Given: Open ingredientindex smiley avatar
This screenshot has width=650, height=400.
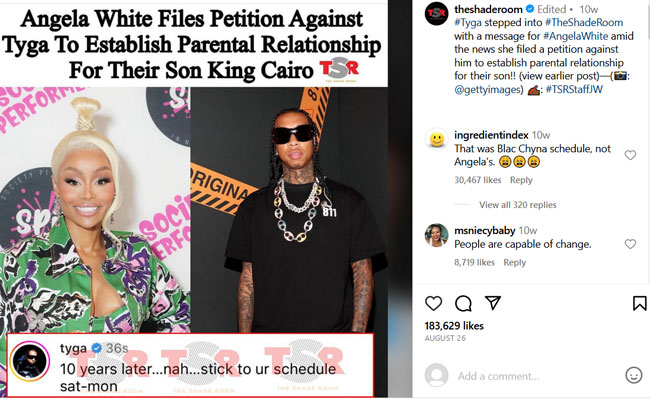Looking at the screenshot, I should click(x=437, y=139).
